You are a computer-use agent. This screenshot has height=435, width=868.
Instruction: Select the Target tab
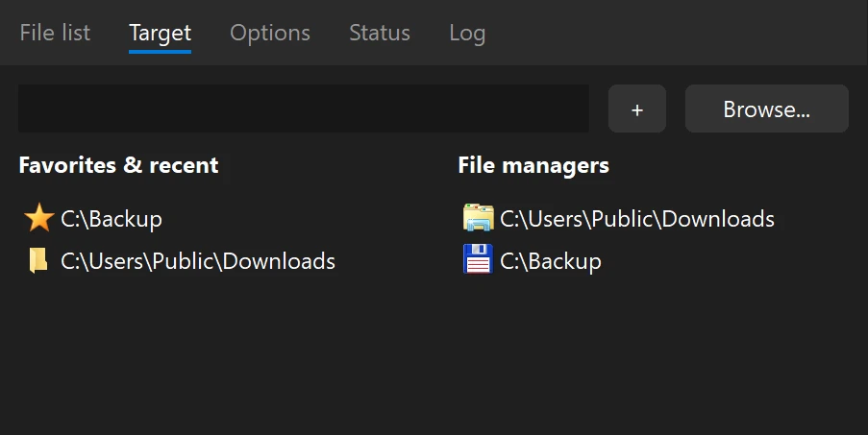point(160,33)
